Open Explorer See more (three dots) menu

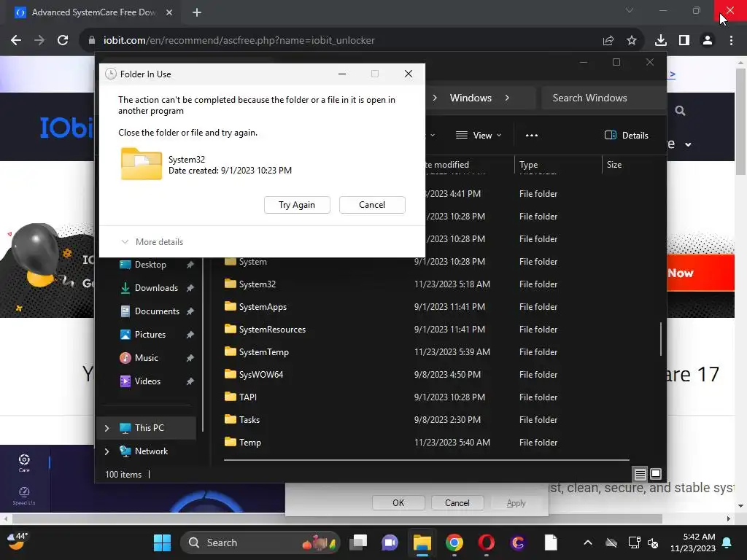click(x=532, y=136)
